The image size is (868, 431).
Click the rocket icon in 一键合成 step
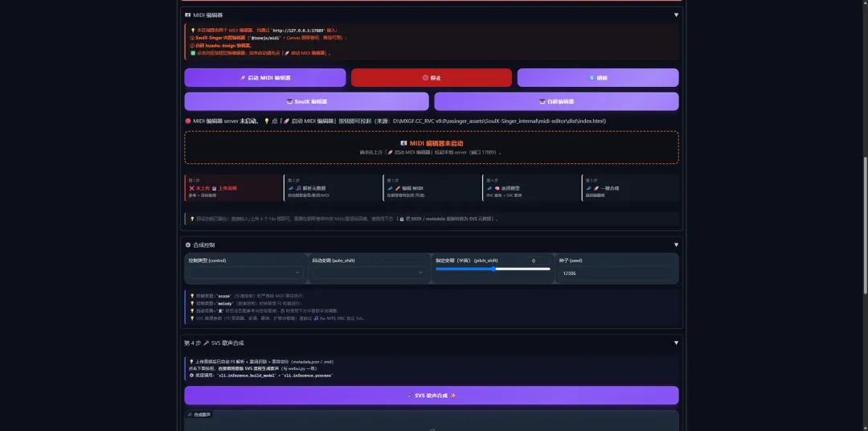(596, 188)
